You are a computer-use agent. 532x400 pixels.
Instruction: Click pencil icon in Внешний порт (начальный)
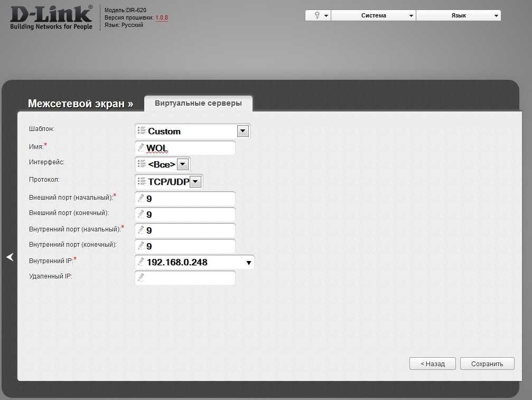tap(141, 198)
